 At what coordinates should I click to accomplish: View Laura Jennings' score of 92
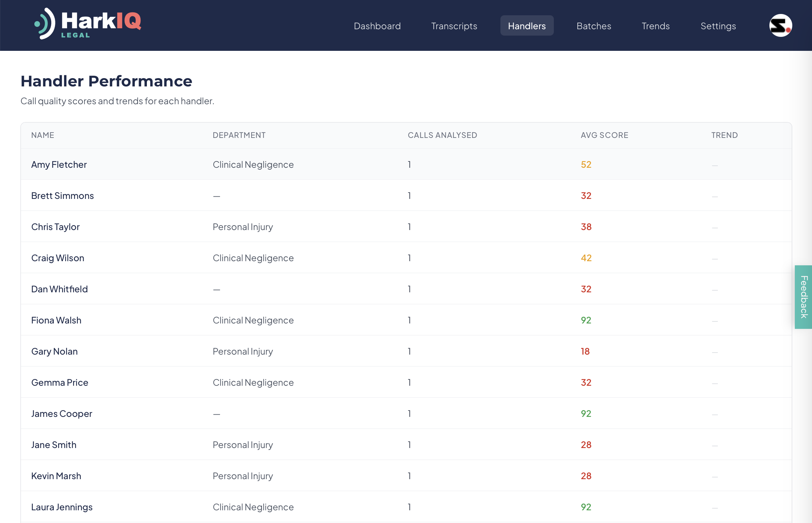click(586, 507)
